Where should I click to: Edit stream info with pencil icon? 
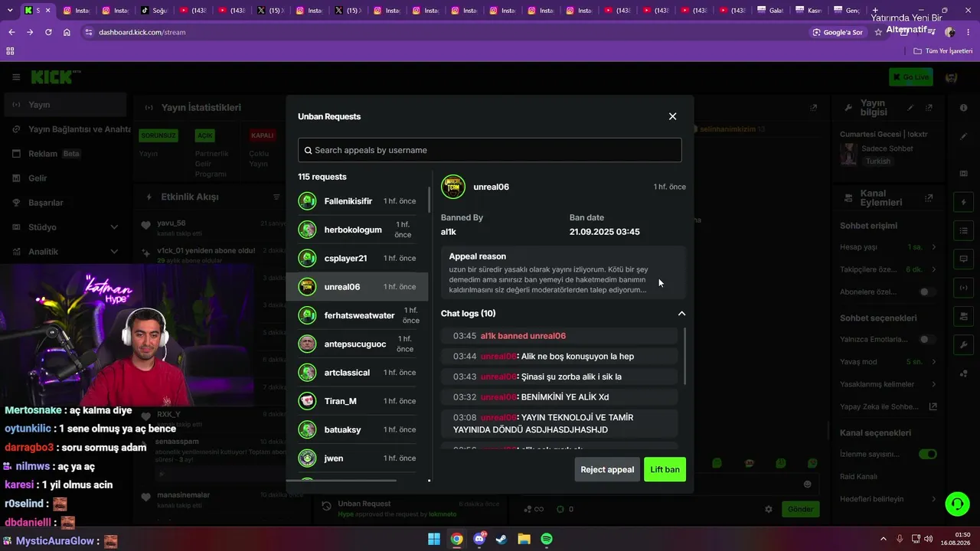tap(910, 108)
